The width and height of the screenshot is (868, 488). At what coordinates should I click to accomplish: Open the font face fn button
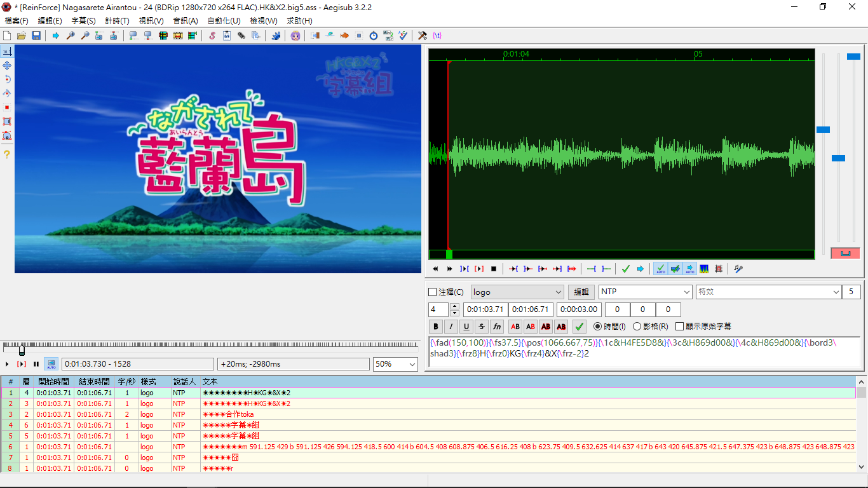pos(497,327)
